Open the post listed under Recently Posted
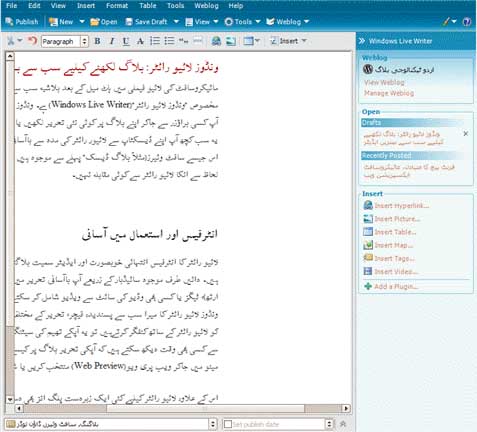This screenshot has width=477, height=432. pos(409,171)
